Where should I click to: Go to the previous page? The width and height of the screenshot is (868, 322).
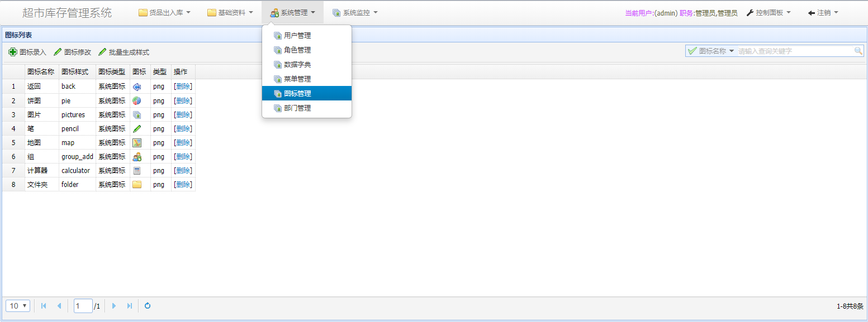tap(59, 306)
